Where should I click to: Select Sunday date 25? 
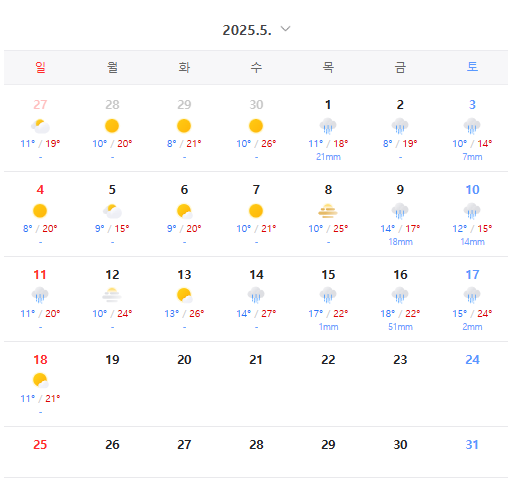pyautogui.click(x=40, y=445)
